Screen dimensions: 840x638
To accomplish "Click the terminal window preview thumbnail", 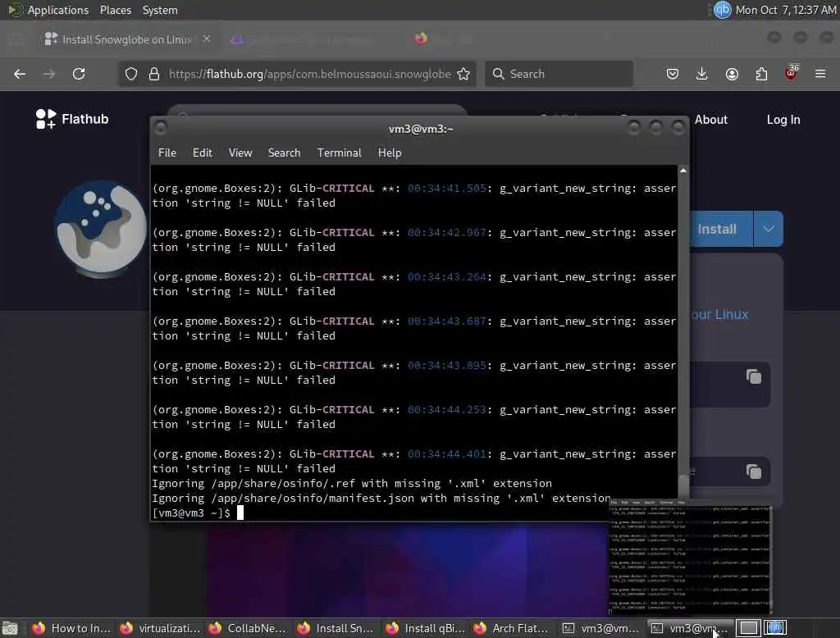I will (x=691, y=557).
